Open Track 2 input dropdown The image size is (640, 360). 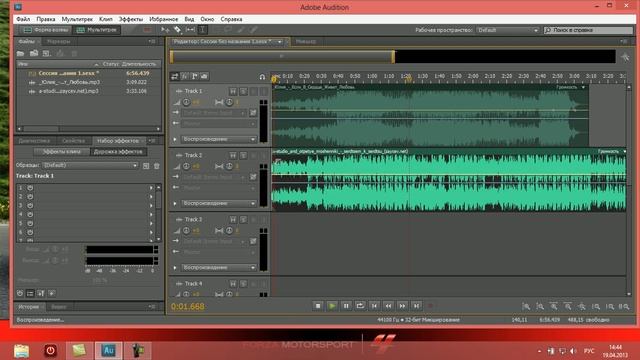tap(214, 177)
